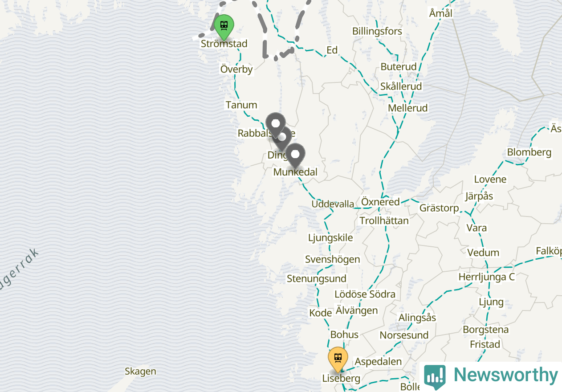562x392 pixels.
Task: Select the gray stop marker above Munkedal
Action: [x=295, y=155]
